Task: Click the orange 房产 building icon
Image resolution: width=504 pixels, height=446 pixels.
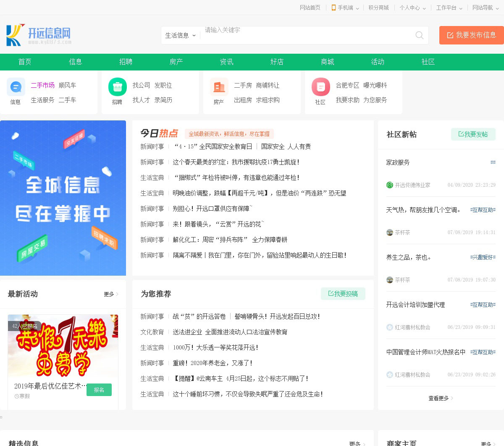Action: (219, 87)
